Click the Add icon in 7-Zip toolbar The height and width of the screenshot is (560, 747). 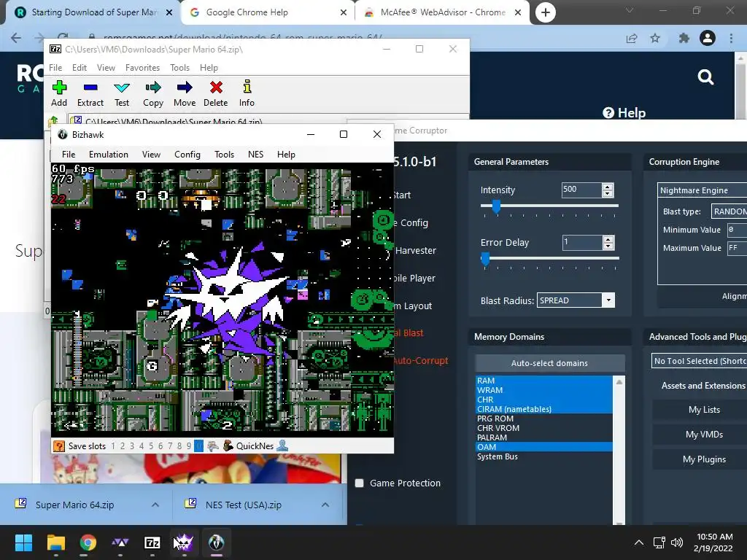coord(59,87)
